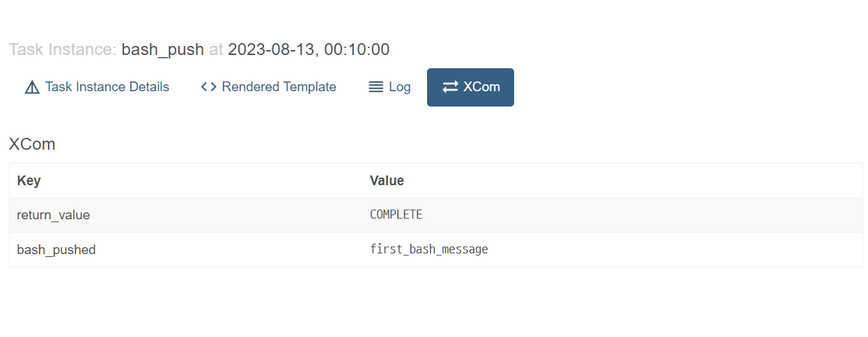
Task: Click the word 'at' in the title
Action: (216, 49)
